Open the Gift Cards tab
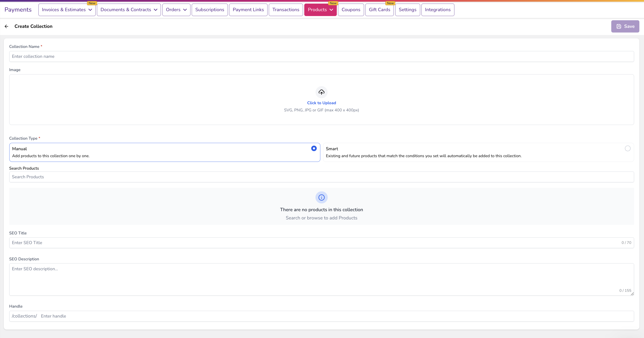The width and height of the screenshot is (644, 338). click(x=379, y=10)
